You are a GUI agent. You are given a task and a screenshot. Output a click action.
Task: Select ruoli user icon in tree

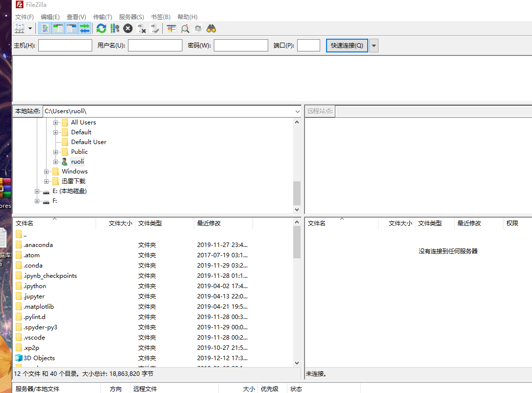click(64, 162)
